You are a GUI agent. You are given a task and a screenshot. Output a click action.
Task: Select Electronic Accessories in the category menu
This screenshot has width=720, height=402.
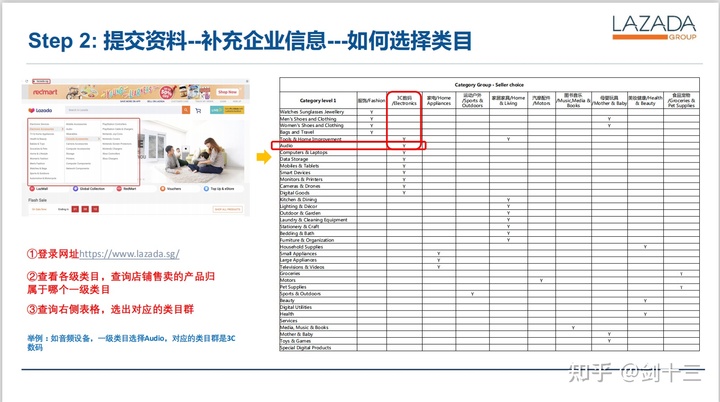pos(42,129)
